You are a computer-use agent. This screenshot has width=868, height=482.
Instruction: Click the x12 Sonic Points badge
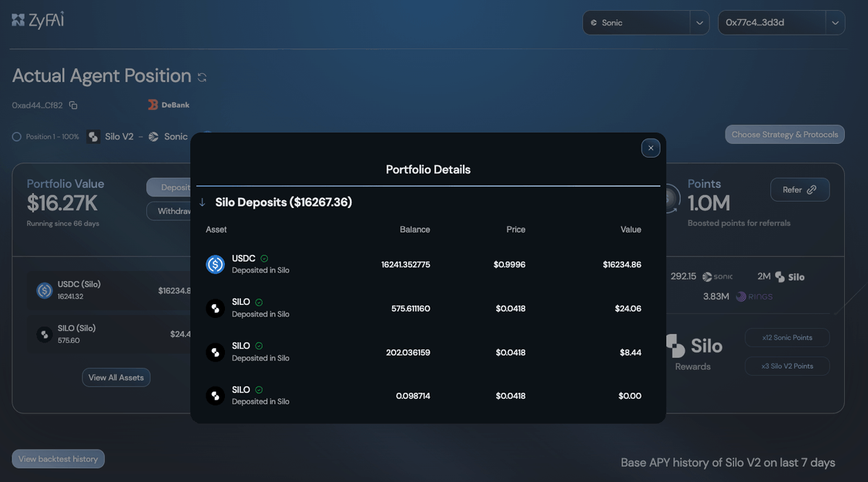787,337
